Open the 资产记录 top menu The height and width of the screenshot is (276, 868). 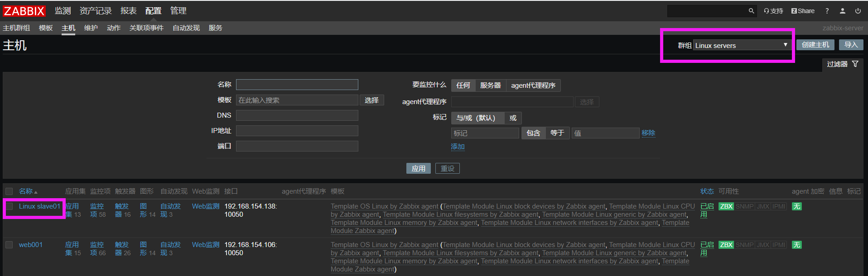click(x=96, y=11)
